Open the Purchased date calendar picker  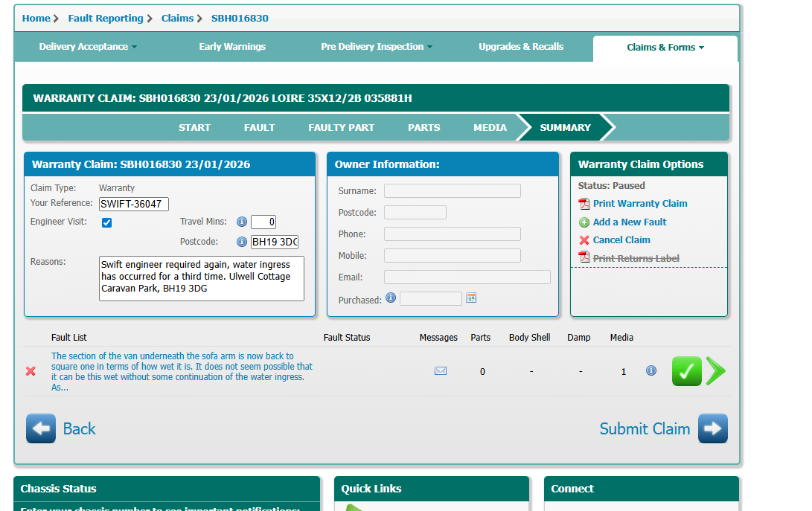[470, 298]
